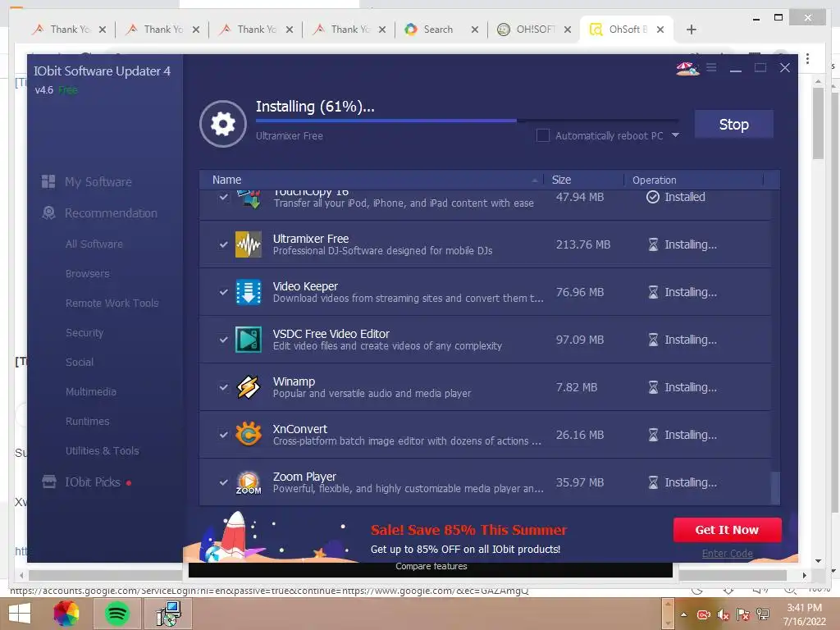Select the Multimedia category

(x=90, y=391)
